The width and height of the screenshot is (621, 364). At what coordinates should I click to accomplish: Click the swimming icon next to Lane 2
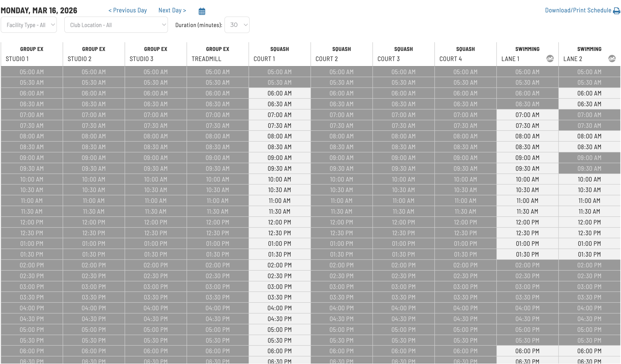coord(612,58)
